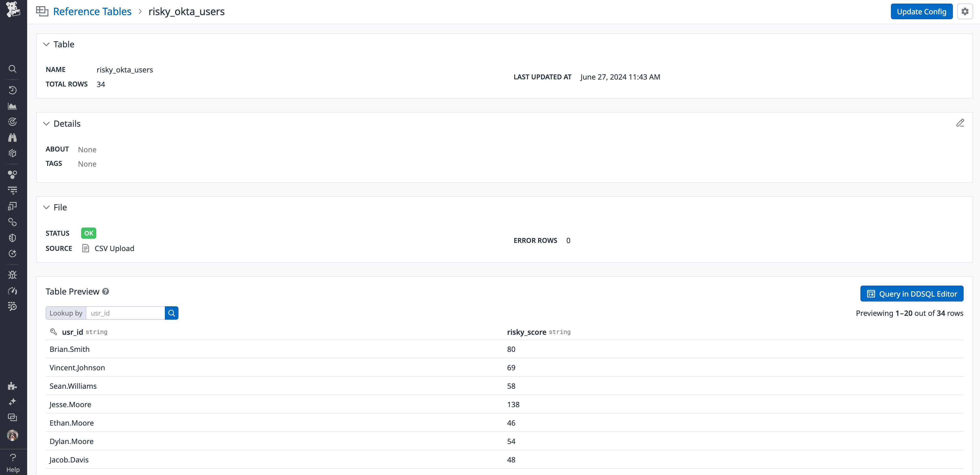Open the Integrations puzzle-piece icon
Screen dimensions: 980x475
13,386
